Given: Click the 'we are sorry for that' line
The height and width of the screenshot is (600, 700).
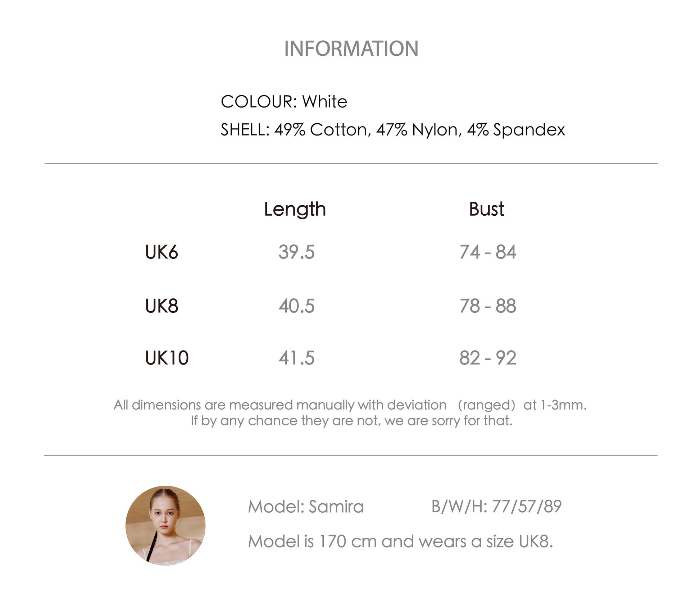Looking at the screenshot, I should [351, 421].
